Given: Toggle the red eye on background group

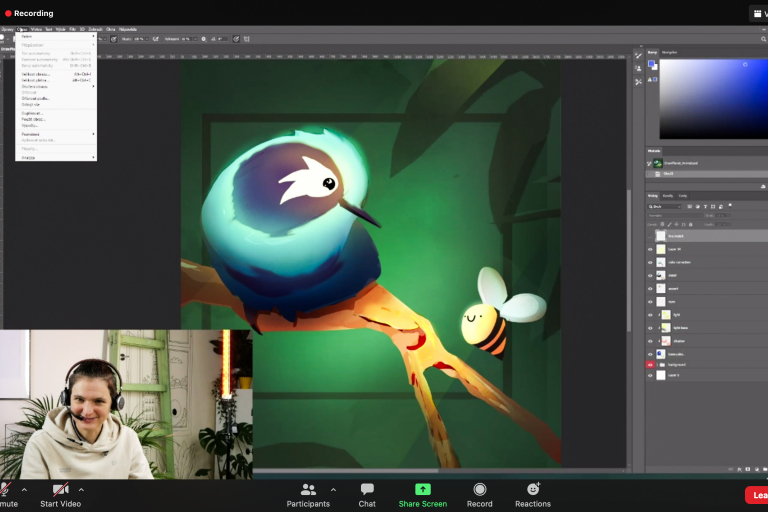Looking at the screenshot, I should coord(650,366).
